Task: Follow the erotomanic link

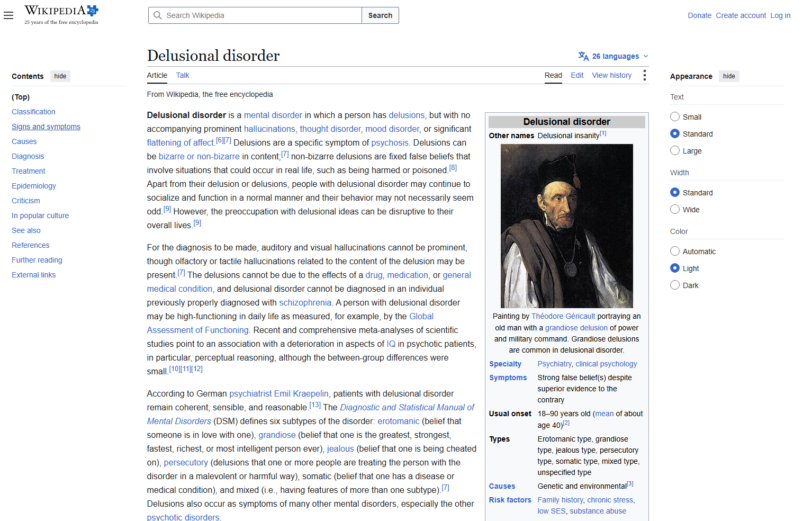Action: (399, 421)
